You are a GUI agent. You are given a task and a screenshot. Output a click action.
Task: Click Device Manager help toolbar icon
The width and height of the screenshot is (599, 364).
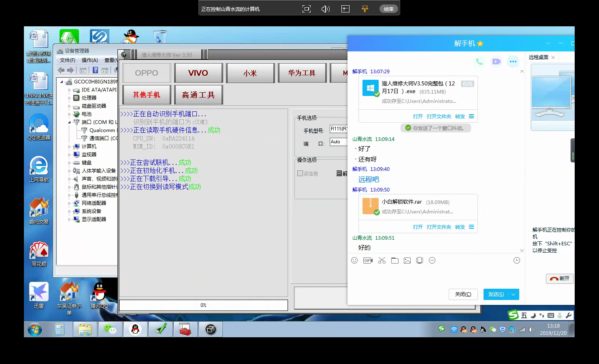point(95,70)
